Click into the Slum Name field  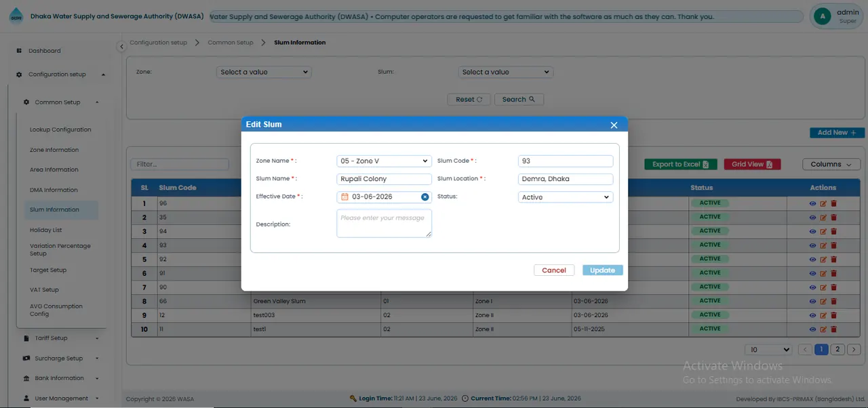[384, 179]
